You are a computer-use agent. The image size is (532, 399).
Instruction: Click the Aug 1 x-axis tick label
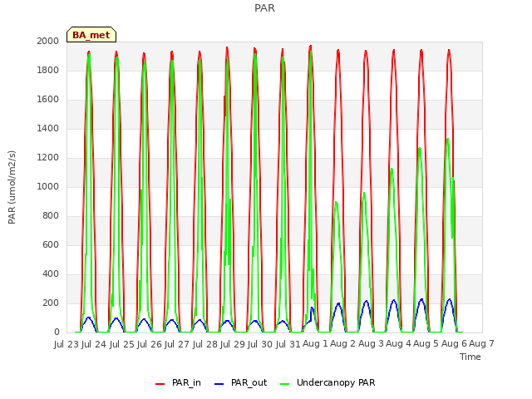click(x=315, y=344)
